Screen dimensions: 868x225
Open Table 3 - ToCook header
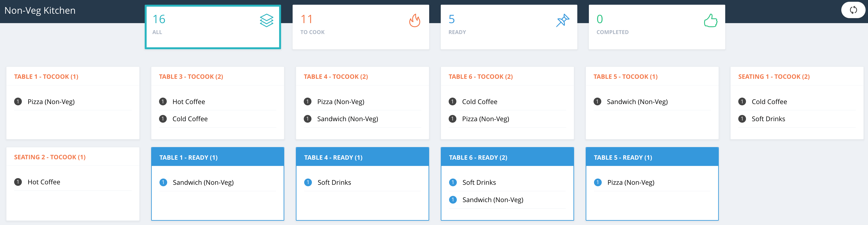[191, 76]
